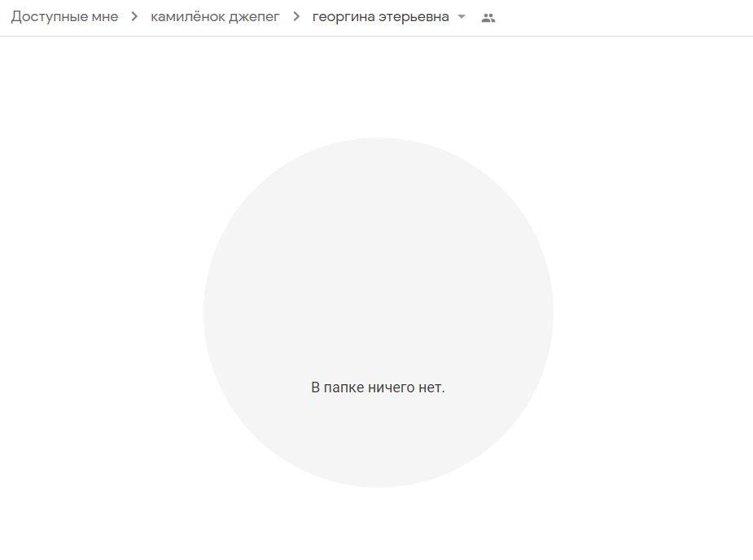The width and height of the screenshot is (753, 560).
Task: Click the shared folder people icon
Action: (488, 17)
